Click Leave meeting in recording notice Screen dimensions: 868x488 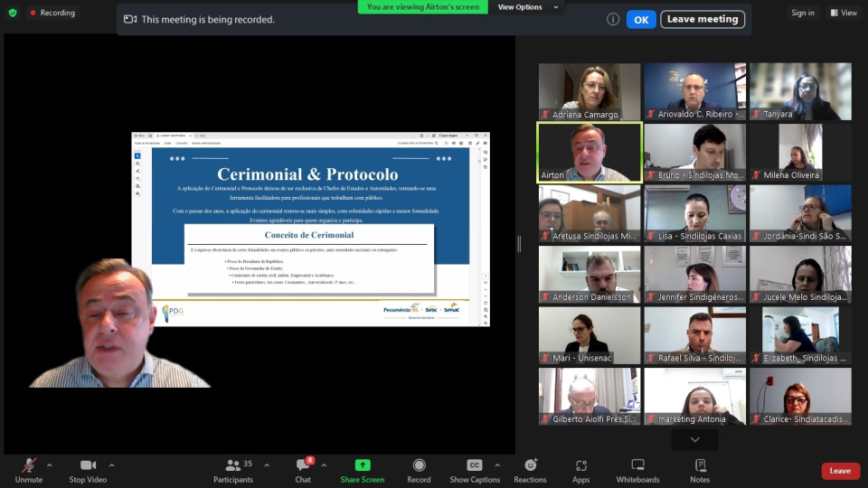(x=703, y=19)
